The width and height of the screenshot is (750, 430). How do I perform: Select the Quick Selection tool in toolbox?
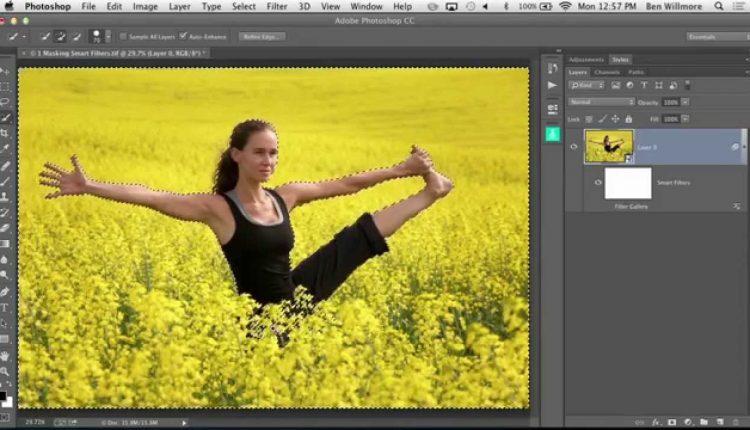pyautogui.click(x=5, y=118)
